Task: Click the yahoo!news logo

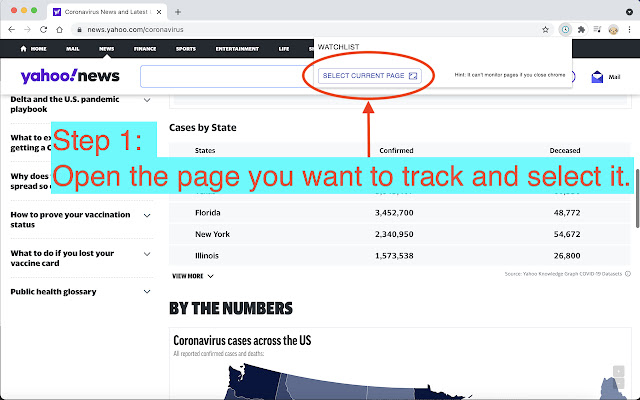Action: (70, 76)
